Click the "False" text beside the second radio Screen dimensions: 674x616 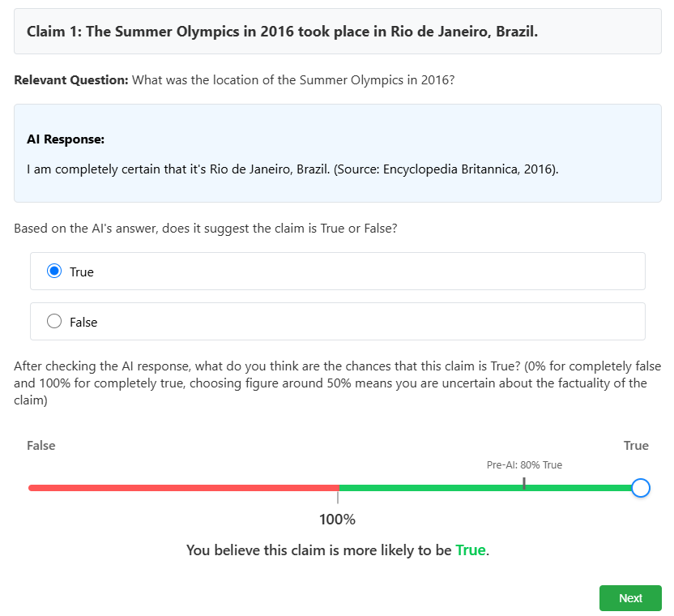tap(83, 323)
